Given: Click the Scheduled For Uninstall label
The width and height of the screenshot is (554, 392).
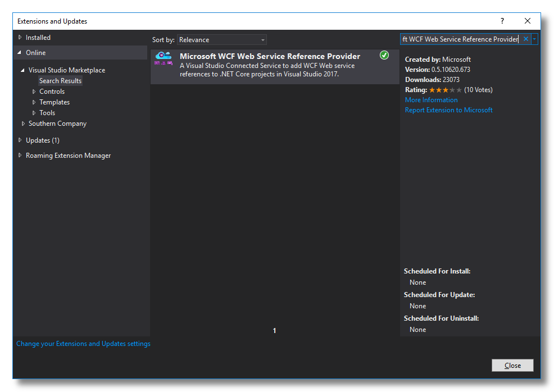Looking at the screenshot, I should (x=441, y=318).
